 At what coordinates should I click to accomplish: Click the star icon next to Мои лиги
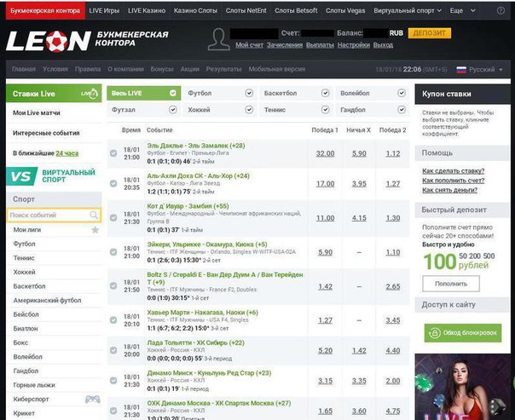coord(95,230)
